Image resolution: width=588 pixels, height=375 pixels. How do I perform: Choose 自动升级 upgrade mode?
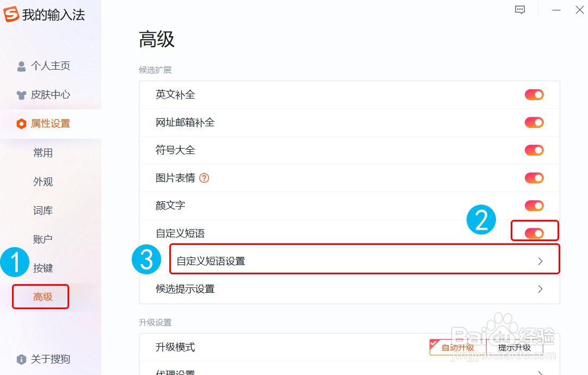coord(457,347)
